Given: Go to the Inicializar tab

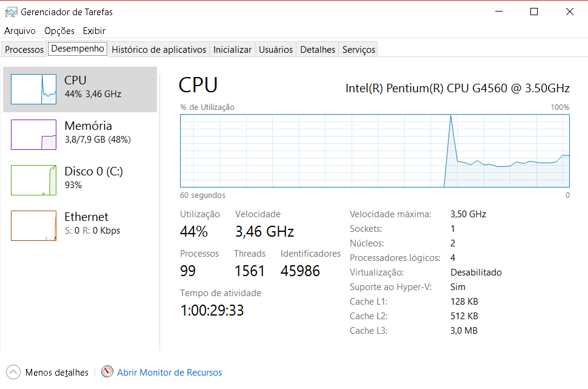Looking at the screenshot, I should [232, 50].
